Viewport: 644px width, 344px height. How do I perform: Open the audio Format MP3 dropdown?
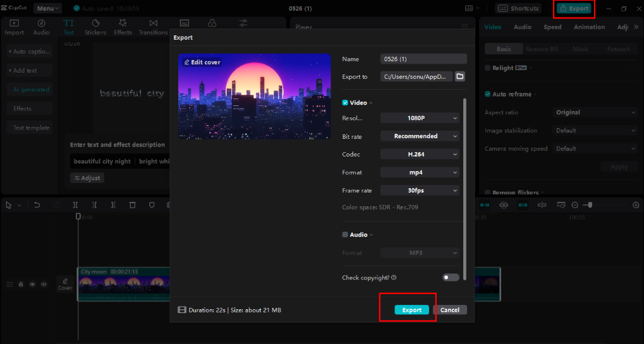coord(420,252)
